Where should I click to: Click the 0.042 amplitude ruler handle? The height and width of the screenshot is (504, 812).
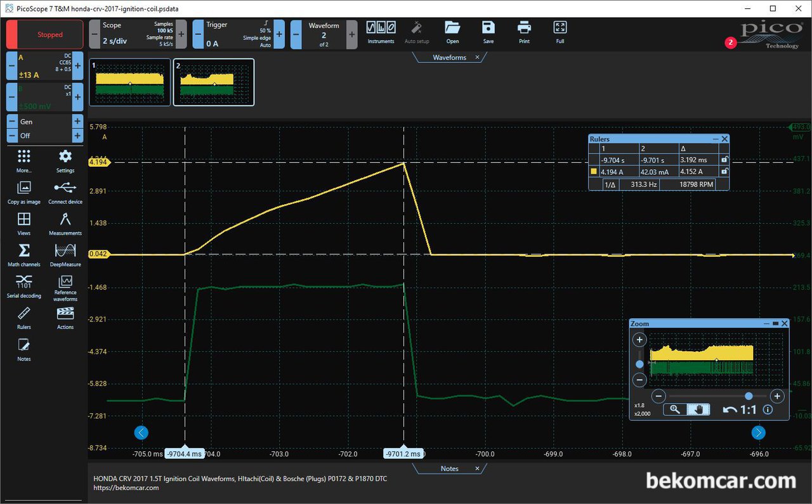pos(99,254)
